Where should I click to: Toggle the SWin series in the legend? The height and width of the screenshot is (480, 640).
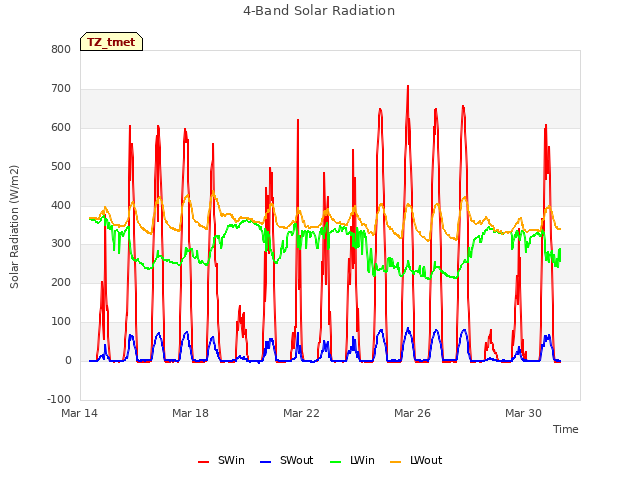[221, 460]
